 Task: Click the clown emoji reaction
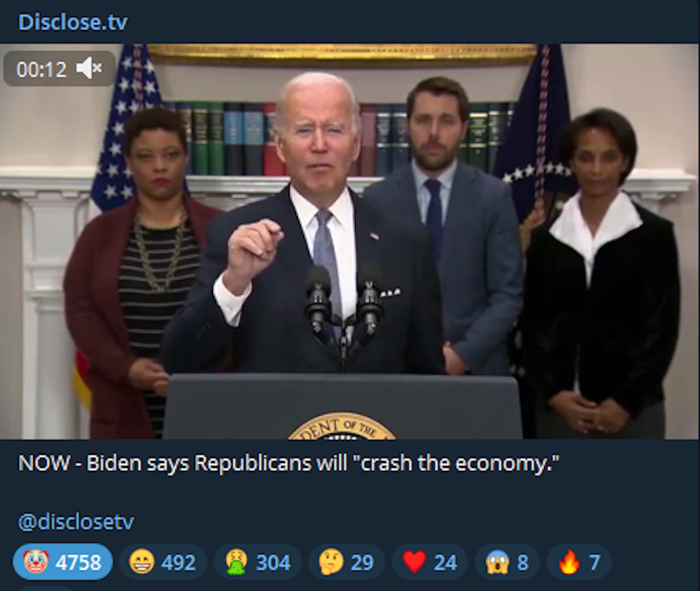[x=36, y=562]
